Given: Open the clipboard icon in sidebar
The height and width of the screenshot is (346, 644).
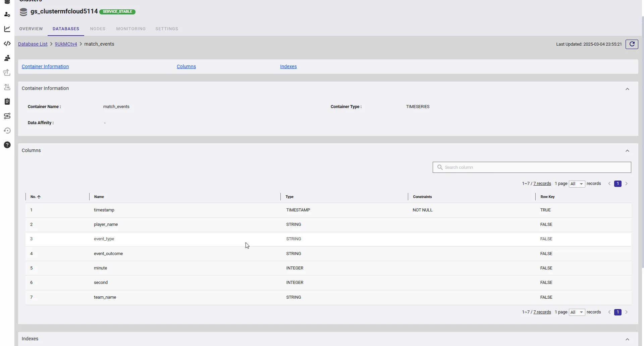Looking at the screenshot, I should coord(7,101).
